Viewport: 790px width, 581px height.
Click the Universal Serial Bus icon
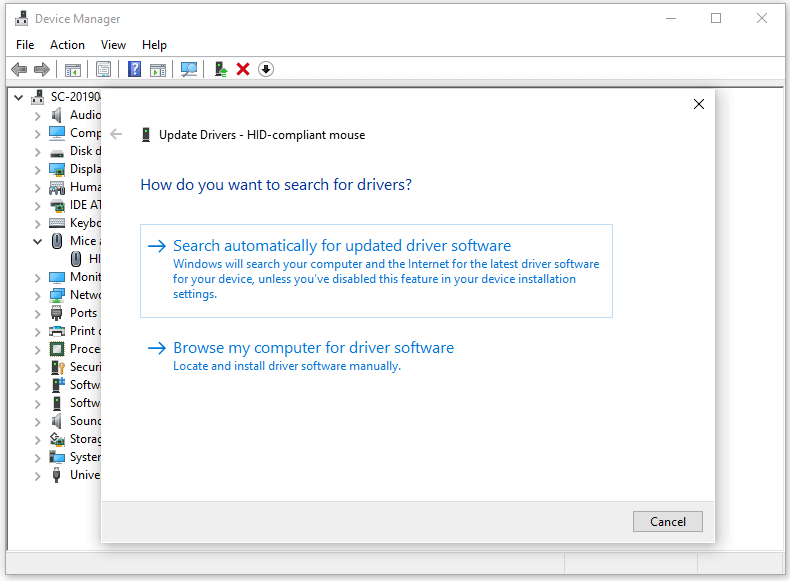pyautogui.click(x=56, y=475)
